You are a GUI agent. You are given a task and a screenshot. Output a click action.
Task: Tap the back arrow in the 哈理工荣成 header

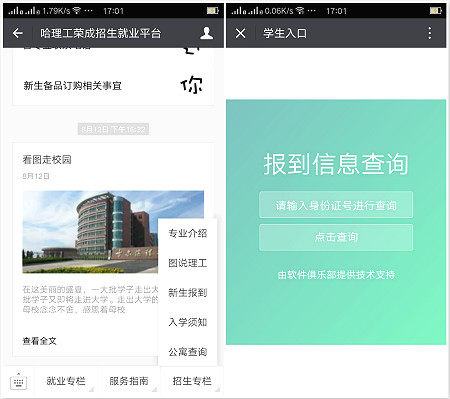[18, 33]
